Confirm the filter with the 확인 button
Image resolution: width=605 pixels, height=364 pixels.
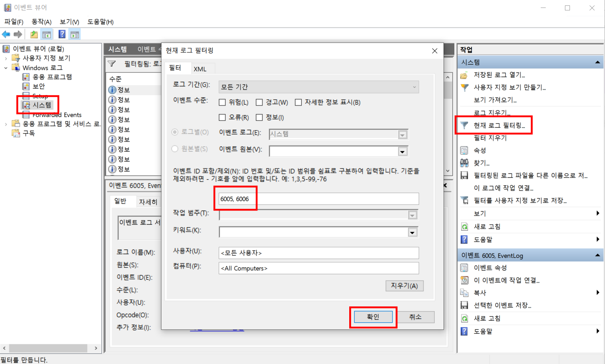373,316
